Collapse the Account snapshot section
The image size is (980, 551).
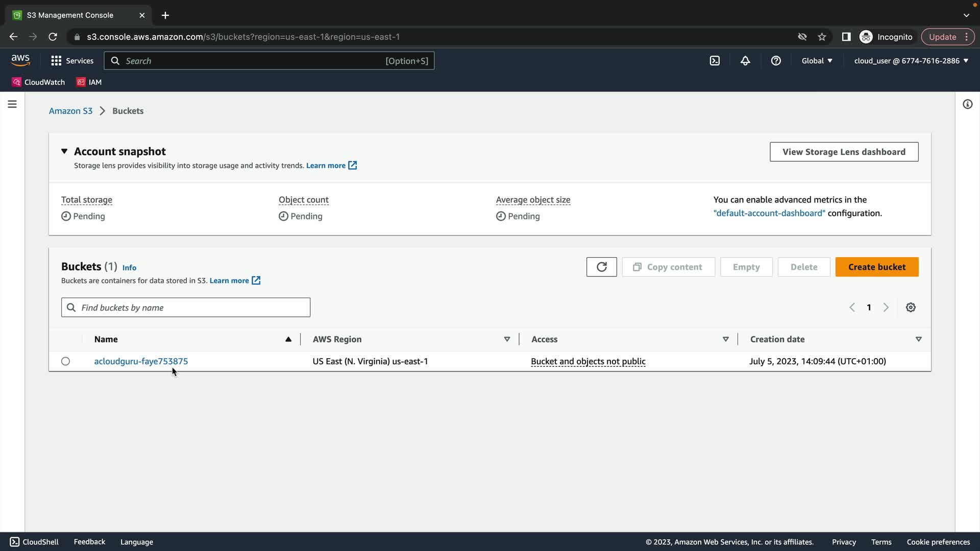pos(64,151)
